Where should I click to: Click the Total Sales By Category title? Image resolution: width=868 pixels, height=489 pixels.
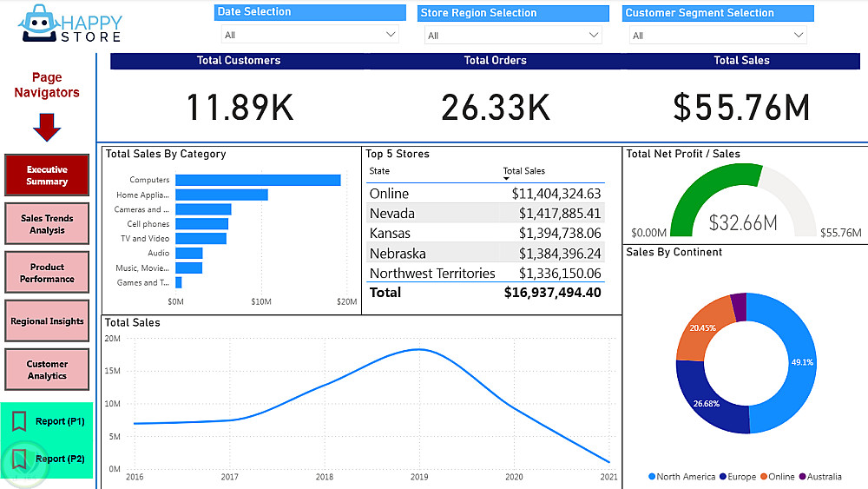[166, 154]
